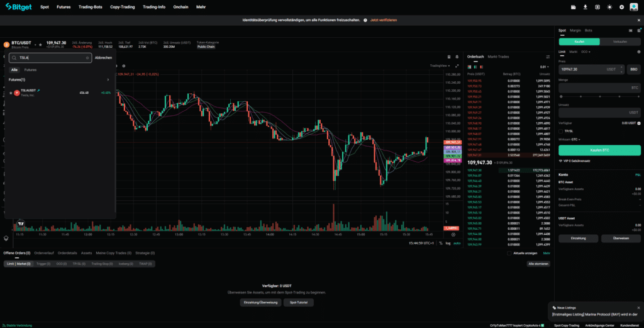
Task: Select the 'Alle' search filter tab
Action: tap(14, 70)
